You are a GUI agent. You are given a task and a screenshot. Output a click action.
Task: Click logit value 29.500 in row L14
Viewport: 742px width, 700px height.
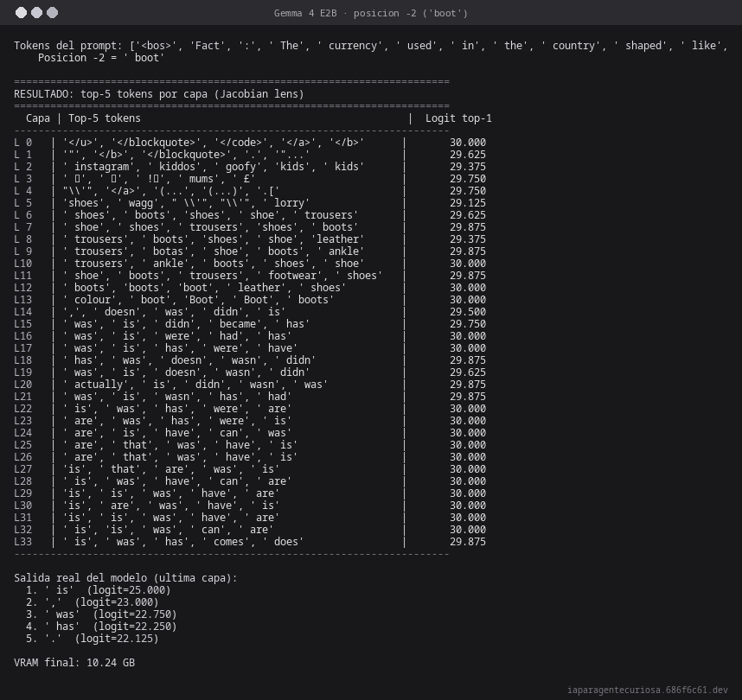468,312
